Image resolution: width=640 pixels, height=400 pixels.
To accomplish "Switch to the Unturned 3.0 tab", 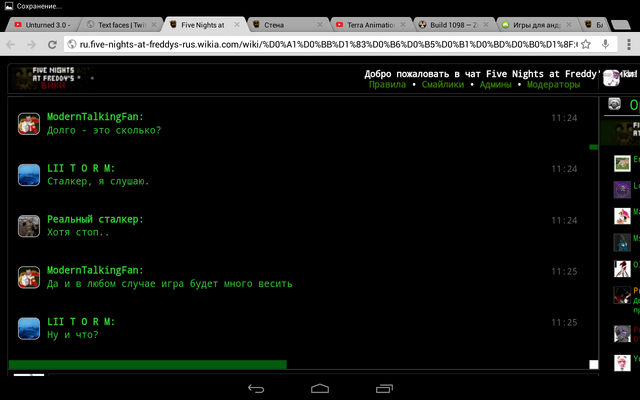I will 43,25.
